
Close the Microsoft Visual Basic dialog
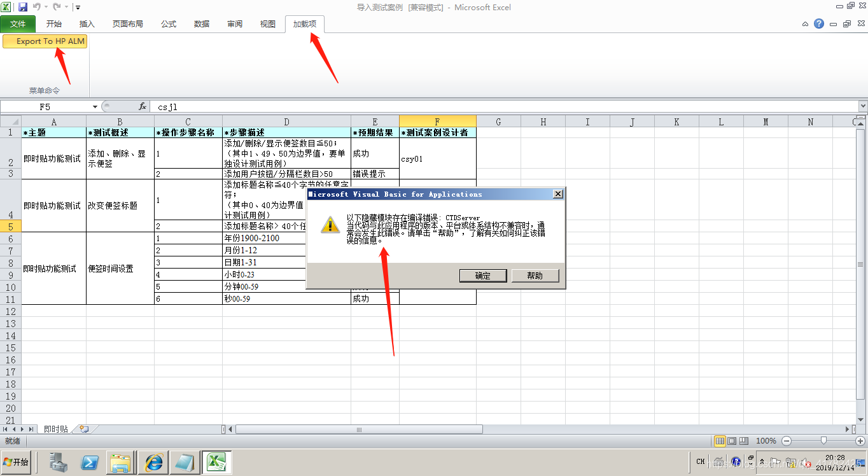[x=557, y=194]
